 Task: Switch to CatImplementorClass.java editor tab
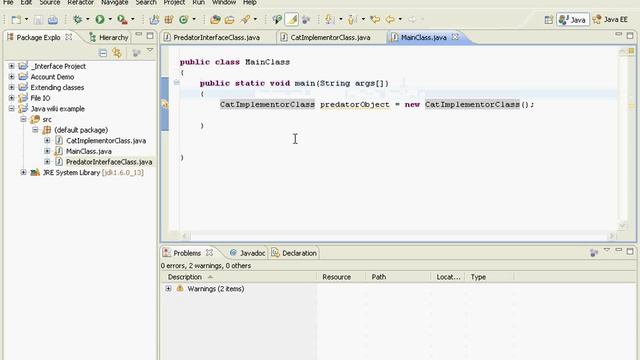click(x=330, y=37)
